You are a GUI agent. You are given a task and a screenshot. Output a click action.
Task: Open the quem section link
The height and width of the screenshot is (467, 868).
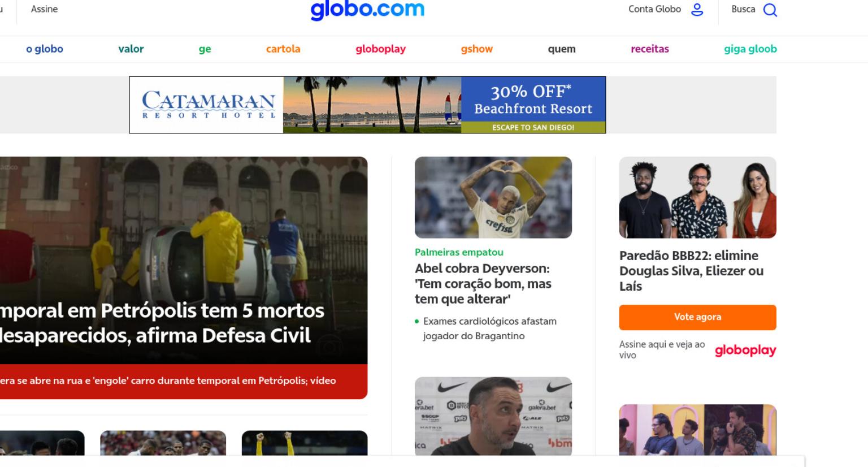tap(562, 49)
